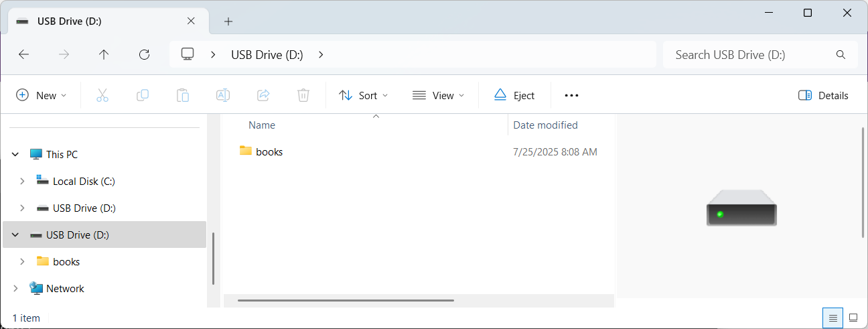Click the Rename icon in toolbar
Viewport: 868px width, 329px height.
pyautogui.click(x=223, y=95)
